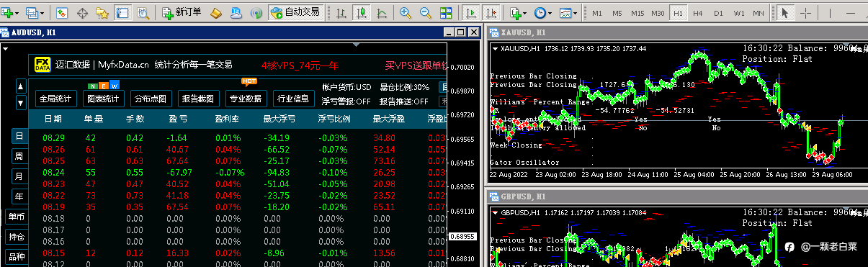Toggle the 自动交易 auto trading button

[295, 13]
